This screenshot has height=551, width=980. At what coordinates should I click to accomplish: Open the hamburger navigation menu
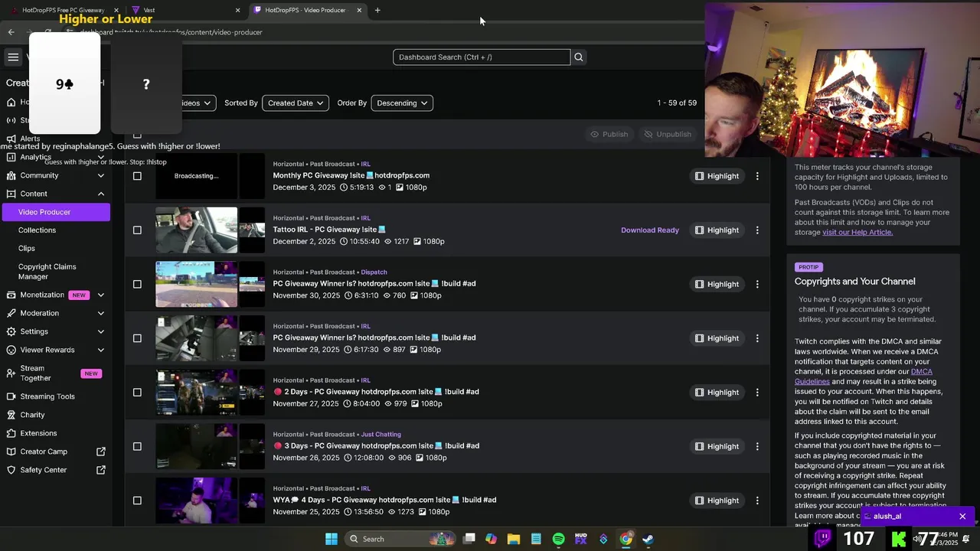pos(13,57)
